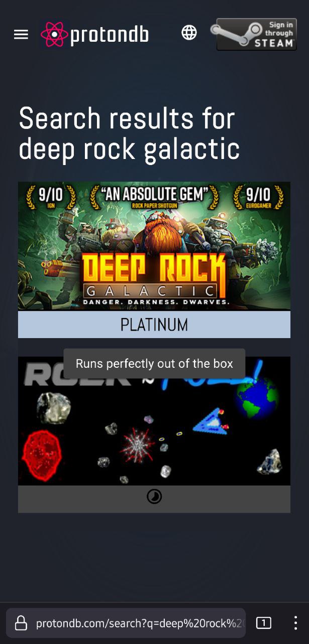
Task: Click the protondb wordmark text
Action: point(110,34)
